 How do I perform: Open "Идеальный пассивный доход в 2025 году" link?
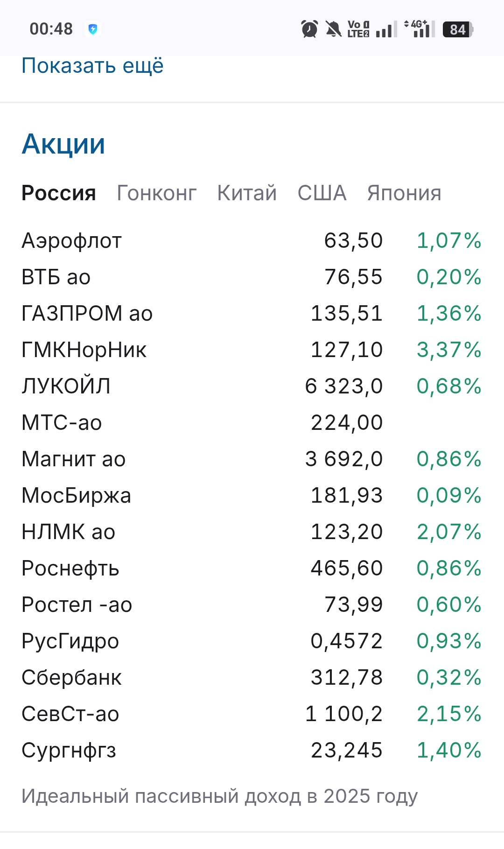[x=220, y=796]
